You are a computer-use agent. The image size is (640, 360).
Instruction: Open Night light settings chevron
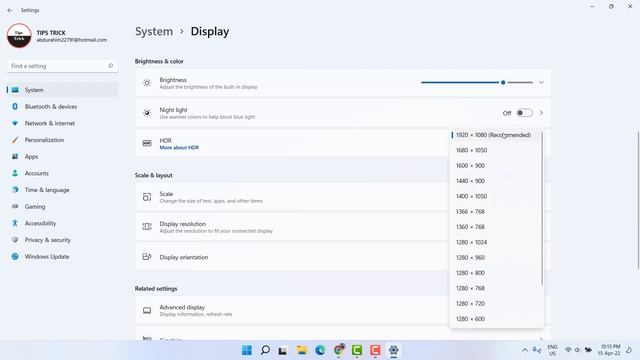[x=541, y=113]
